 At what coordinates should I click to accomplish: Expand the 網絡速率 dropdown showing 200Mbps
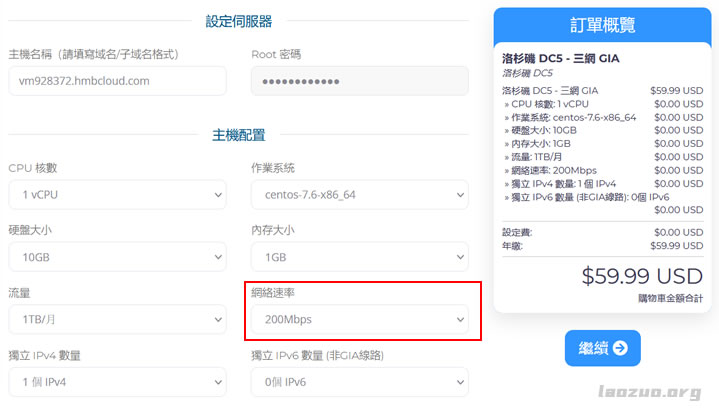(359, 320)
